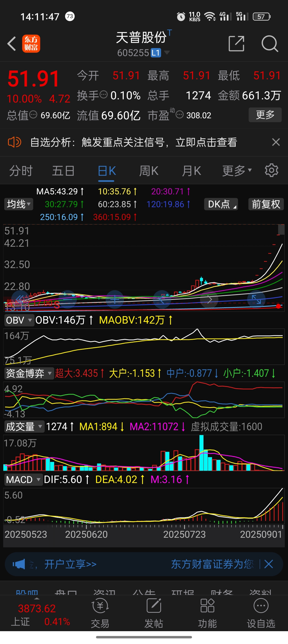Viewport: 288px width, 644px height.
Task: Expand the 更多 chart period dropdown
Action: [x=237, y=171]
